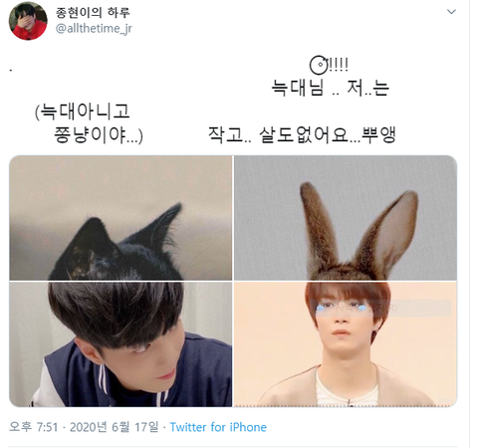Viewport: 478px width, 448px height.
Task: Open the 종현이의 하루 display name link
Action: pos(93,12)
